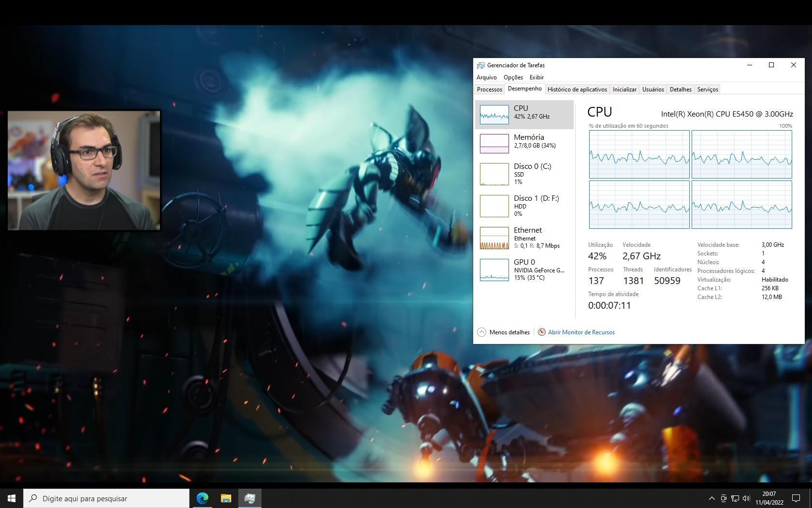The height and width of the screenshot is (508, 812).
Task: Click the 1381 Threads value
Action: (x=633, y=281)
